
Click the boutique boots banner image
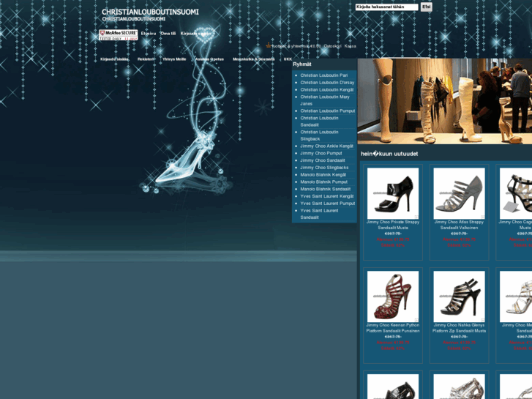click(x=444, y=101)
